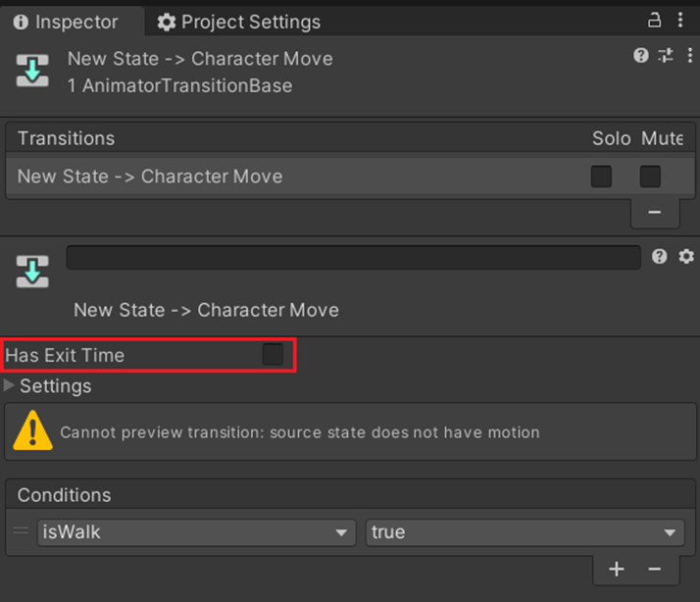Click the transition icon beside the header title

(x=32, y=71)
